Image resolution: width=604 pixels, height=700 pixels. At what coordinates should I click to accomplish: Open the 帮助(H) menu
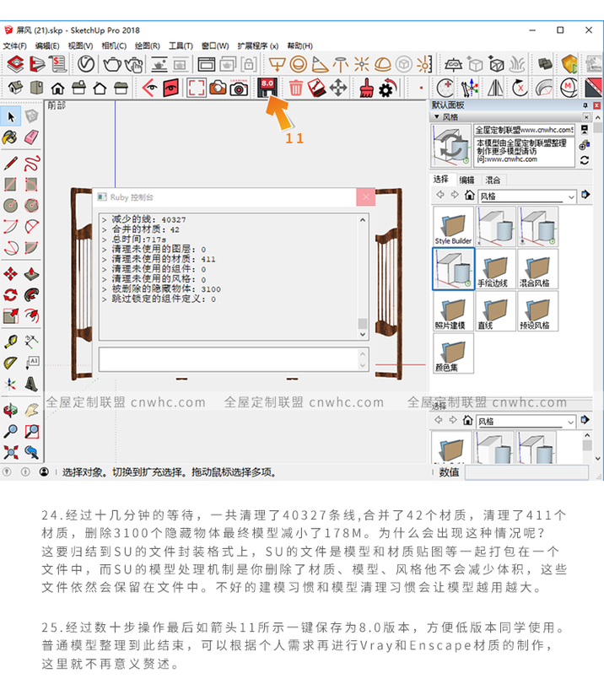300,46
